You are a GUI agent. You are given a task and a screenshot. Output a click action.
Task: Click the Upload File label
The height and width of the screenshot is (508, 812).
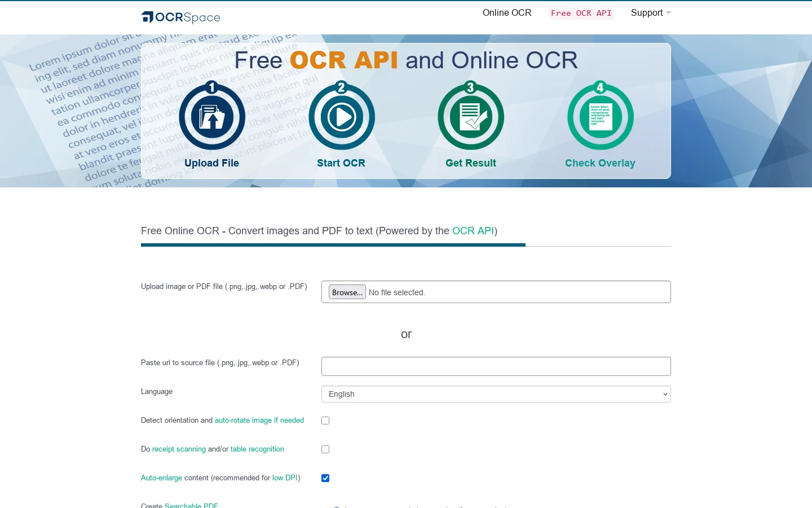(x=211, y=163)
